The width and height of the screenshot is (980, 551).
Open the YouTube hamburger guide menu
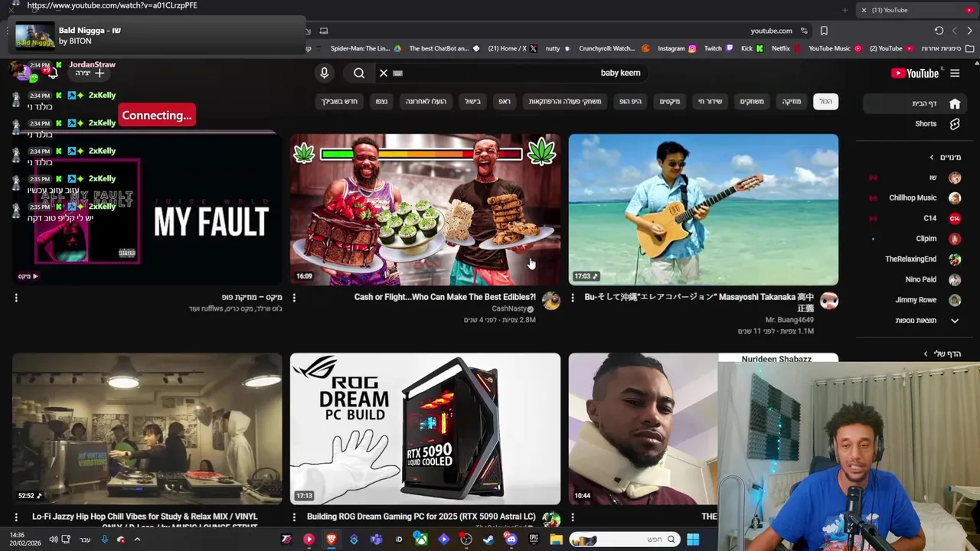pos(955,73)
